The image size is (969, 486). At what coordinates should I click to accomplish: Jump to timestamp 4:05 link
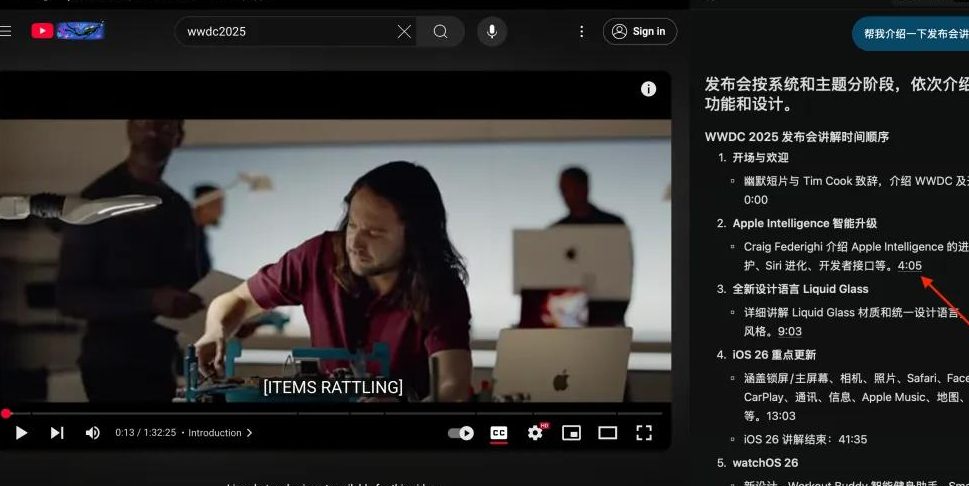[x=909, y=265]
